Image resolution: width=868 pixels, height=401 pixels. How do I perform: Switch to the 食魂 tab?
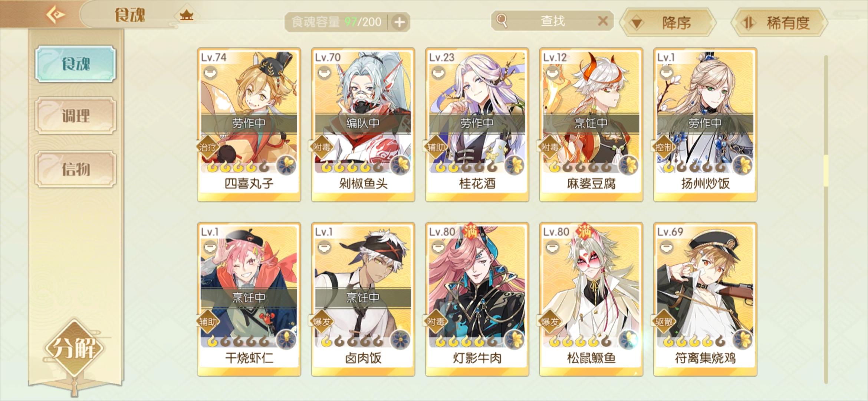click(76, 64)
